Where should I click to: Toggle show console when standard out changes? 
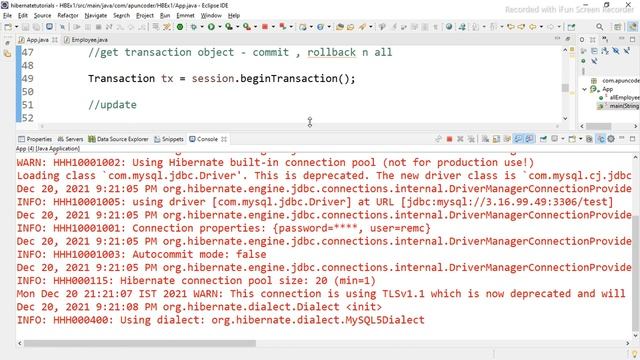[518, 139]
